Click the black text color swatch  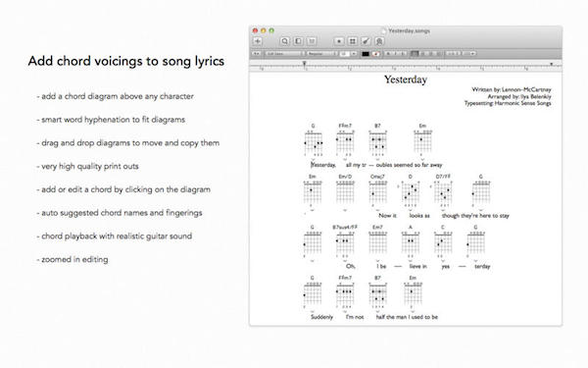366,54
